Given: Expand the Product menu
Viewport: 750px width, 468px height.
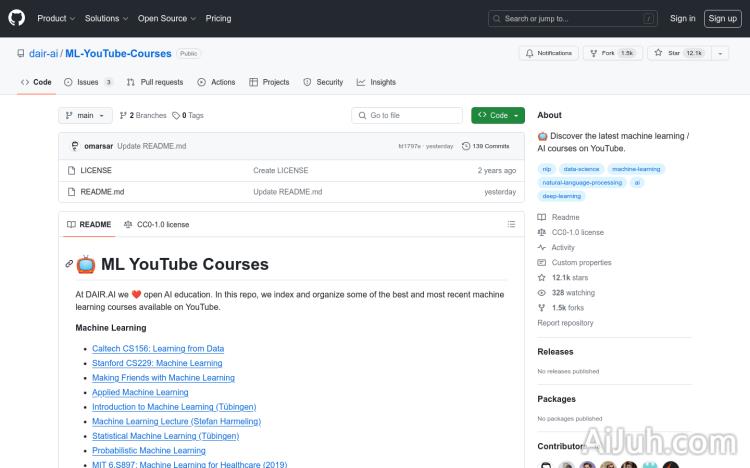Looking at the screenshot, I should (x=56, y=18).
